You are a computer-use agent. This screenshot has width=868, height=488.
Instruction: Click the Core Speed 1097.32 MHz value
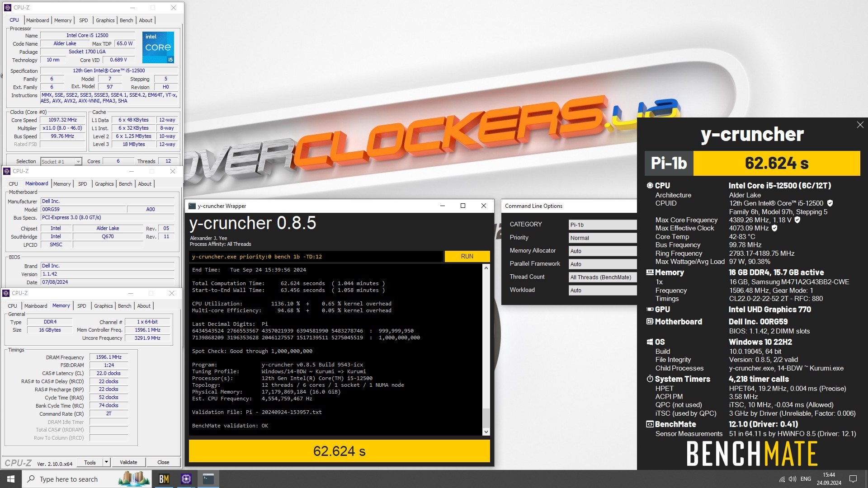point(63,120)
